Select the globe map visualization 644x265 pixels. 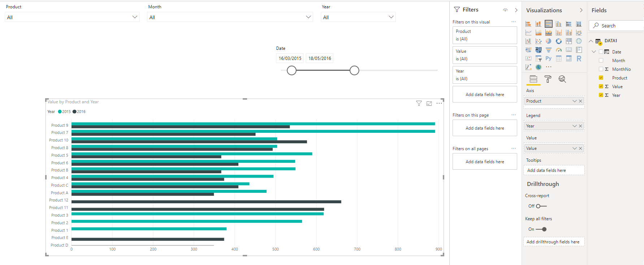[x=579, y=41]
